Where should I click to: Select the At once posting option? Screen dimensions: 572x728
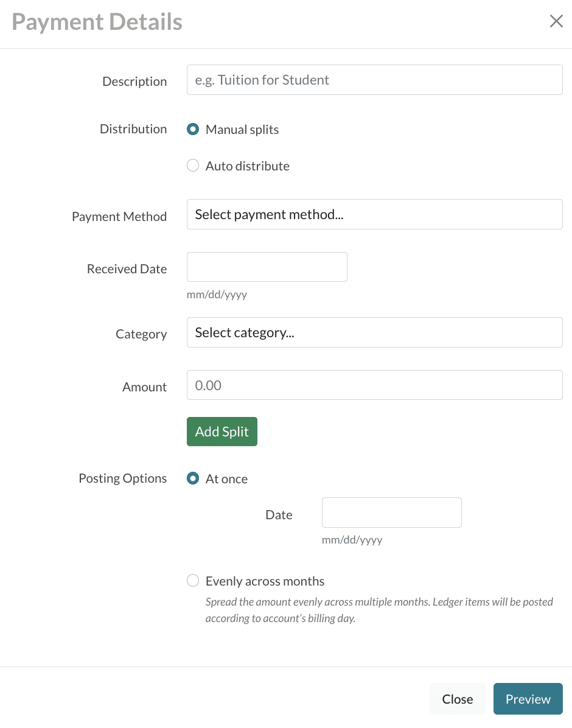coord(193,479)
